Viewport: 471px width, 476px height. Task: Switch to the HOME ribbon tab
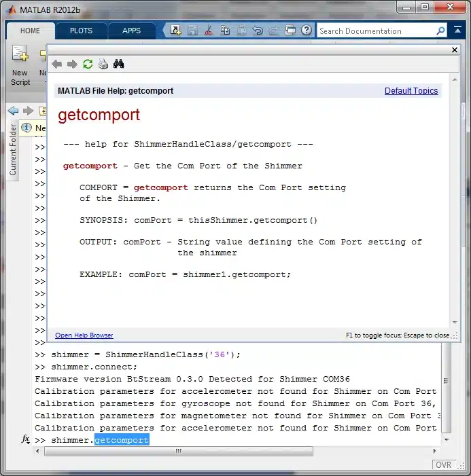[30, 31]
